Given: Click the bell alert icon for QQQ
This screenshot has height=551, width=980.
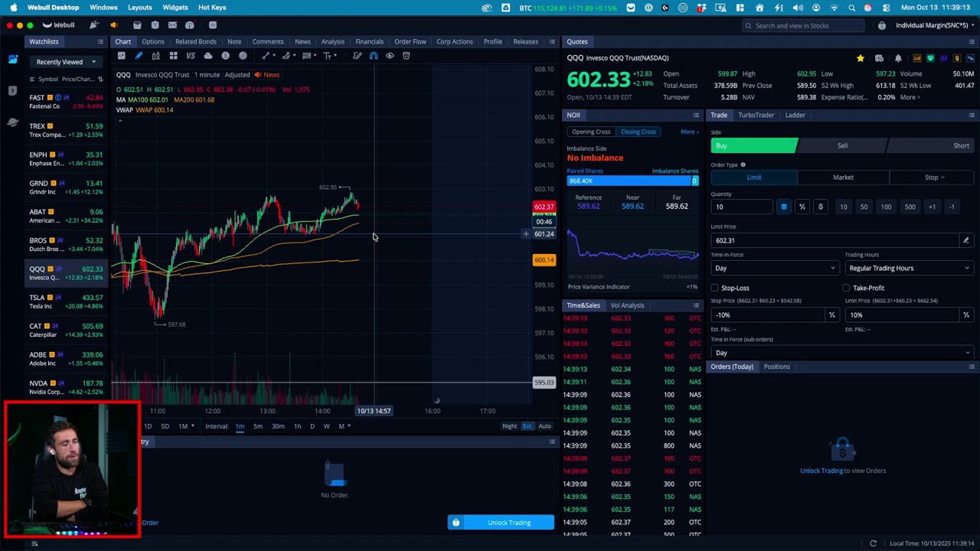Looking at the screenshot, I should click(x=898, y=58).
